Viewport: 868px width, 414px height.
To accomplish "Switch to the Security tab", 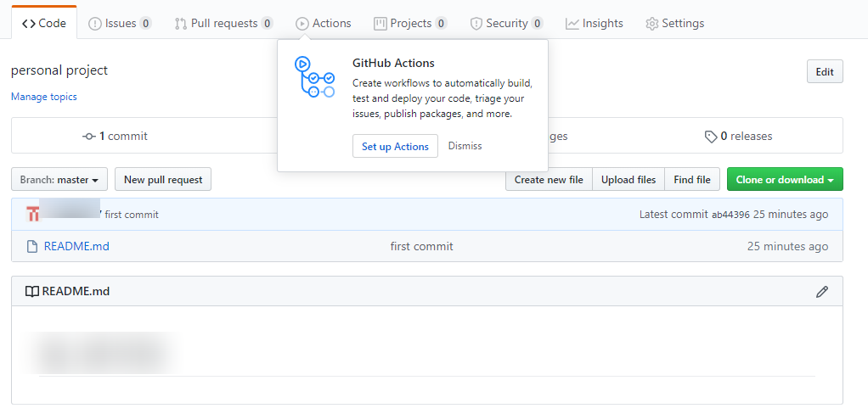I will 506,23.
